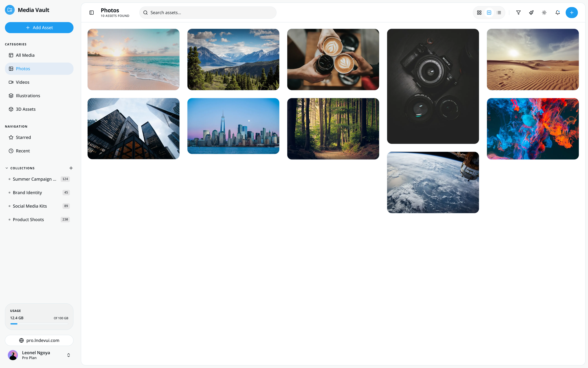The width and height of the screenshot is (588, 368).
Task: Open the All Media category
Action: [39, 55]
